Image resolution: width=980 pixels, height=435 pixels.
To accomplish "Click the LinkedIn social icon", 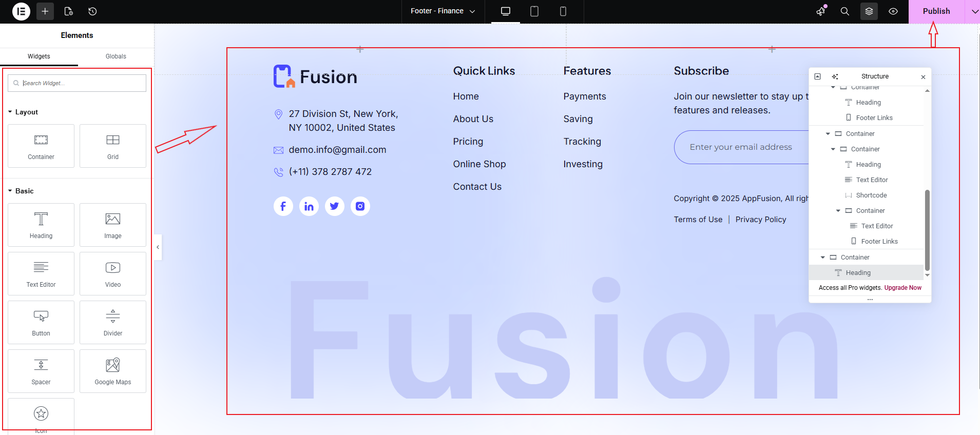I will [309, 206].
